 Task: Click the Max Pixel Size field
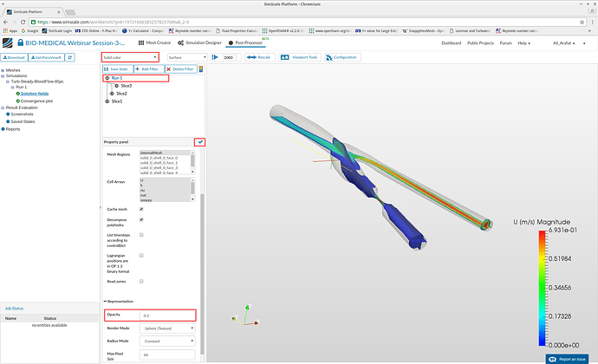[x=167, y=354]
